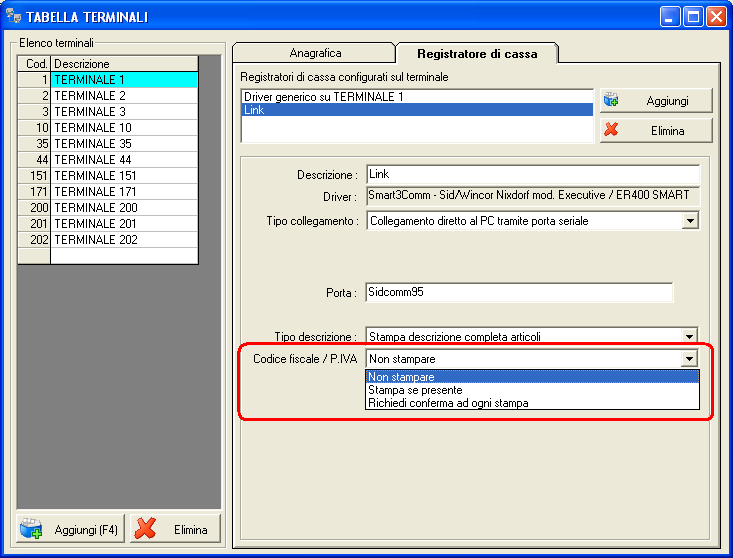Click the Aggiungi (F4) terminal button
The width and height of the screenshot is (733, 558).
click(71, 529)
